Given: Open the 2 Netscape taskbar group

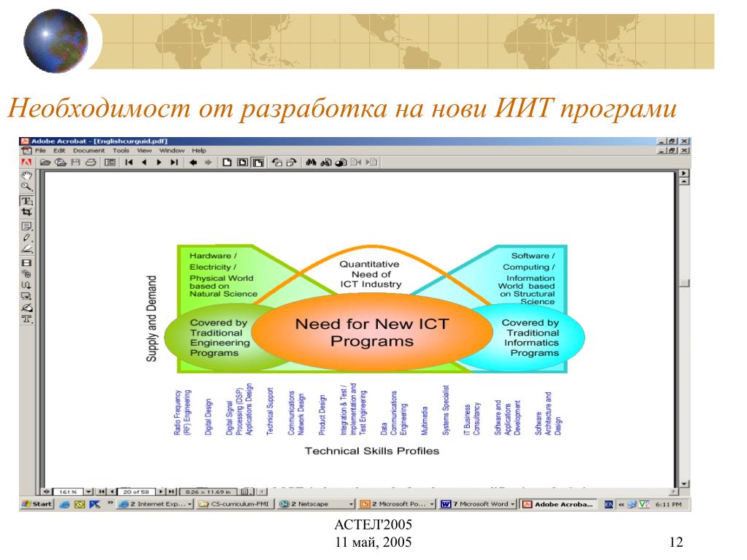Looking at the screenshot, I should coord(317,504).
